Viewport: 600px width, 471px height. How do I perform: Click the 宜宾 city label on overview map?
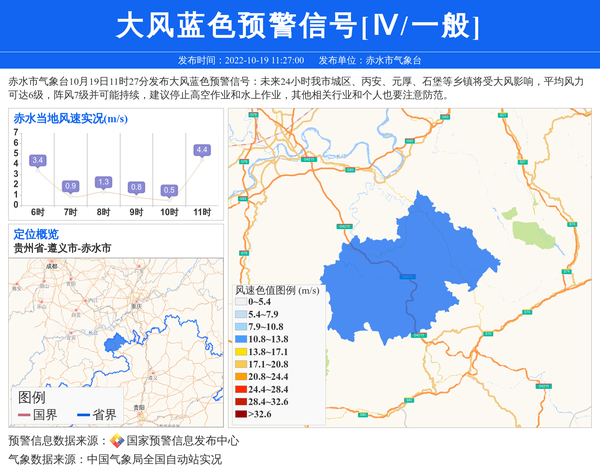click(x=71, y=338)
